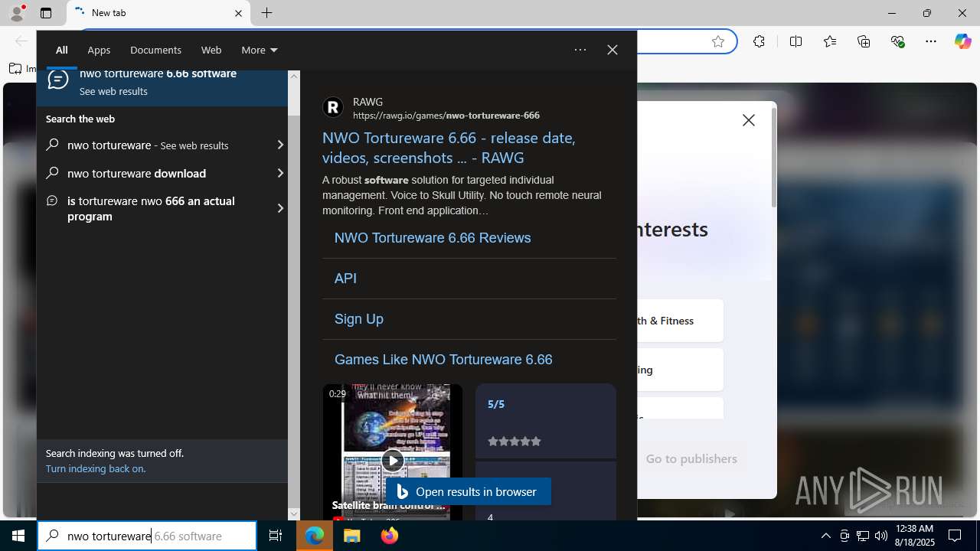This screenshot has width=980, height=551.
Task: Close the New tab browser tab
Action: click(238, 13)
